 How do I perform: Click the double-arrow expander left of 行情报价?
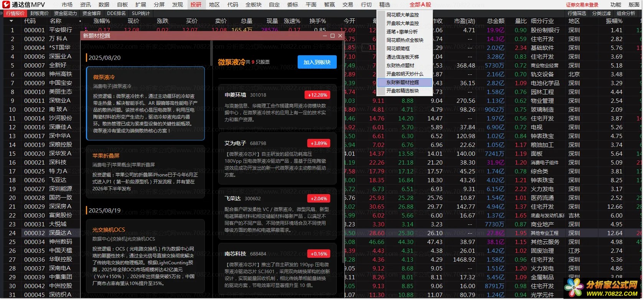[2, 13]
